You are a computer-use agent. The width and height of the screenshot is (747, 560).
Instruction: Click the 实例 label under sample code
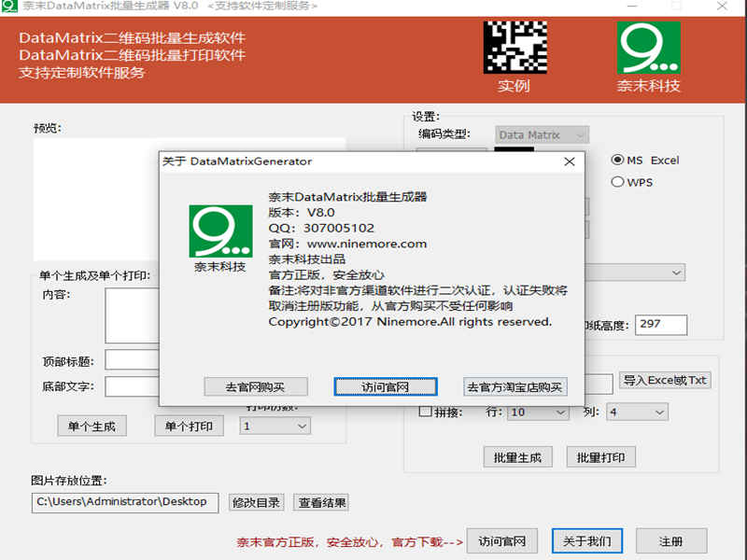point(514,86)
